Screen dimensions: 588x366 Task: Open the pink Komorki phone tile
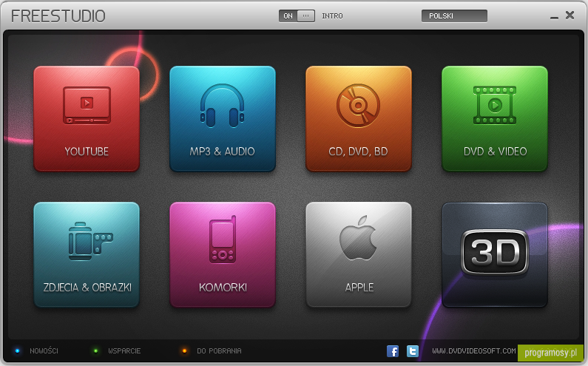(223, 254)
